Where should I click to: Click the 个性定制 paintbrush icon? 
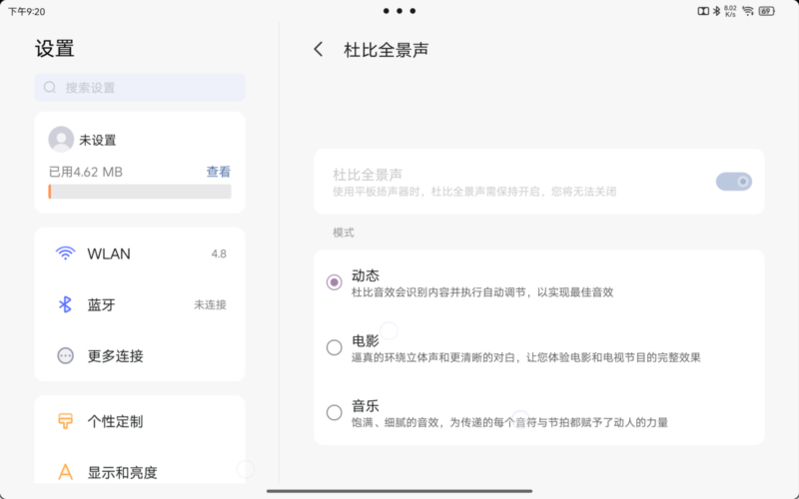click(65, 421)
